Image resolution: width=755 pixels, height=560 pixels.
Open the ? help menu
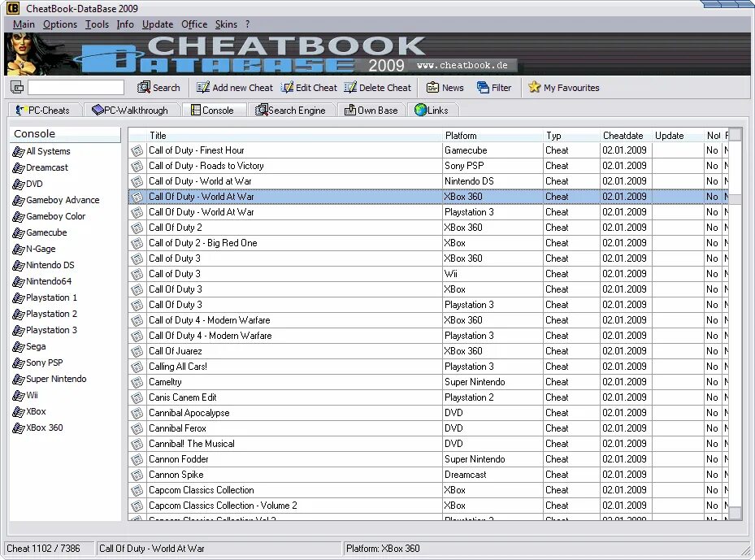[x=248, y=24]
